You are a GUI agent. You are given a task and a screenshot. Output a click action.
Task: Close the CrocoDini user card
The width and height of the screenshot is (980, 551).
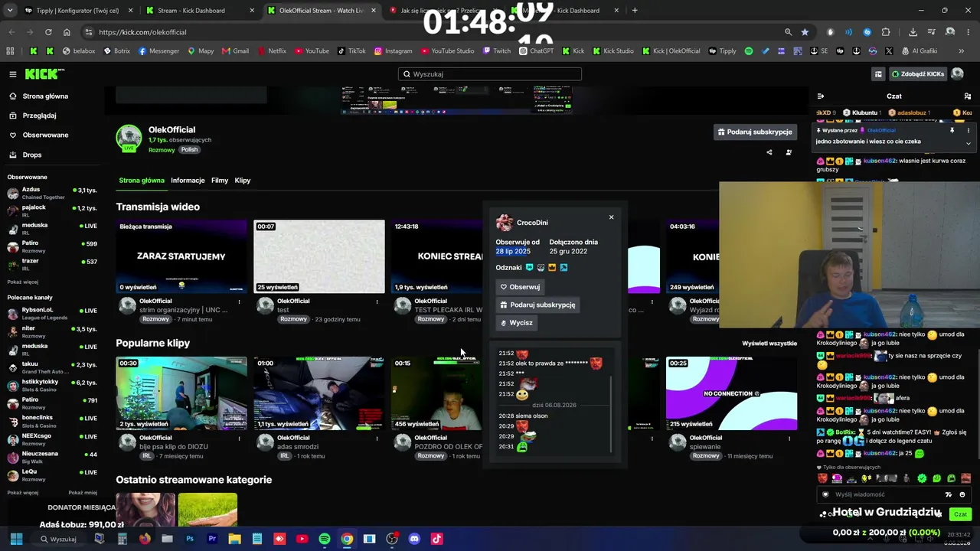(x=611, y=217)
